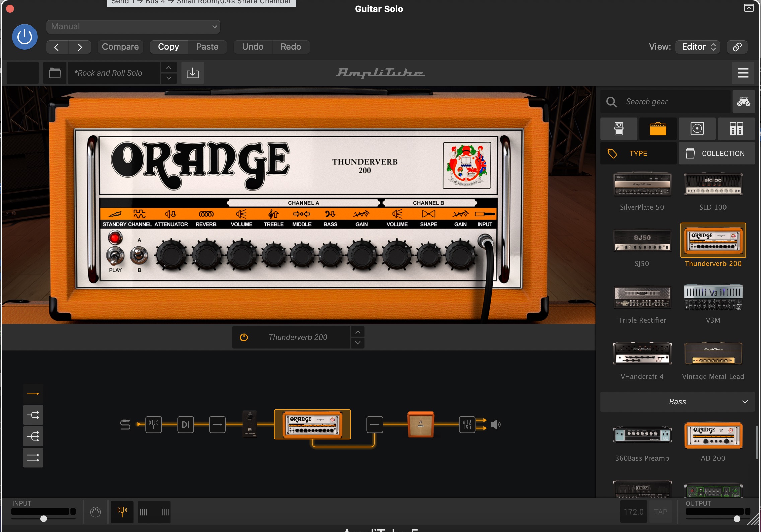The width and height of the screenshot is (761, 532).
Task: Open the AmpliTube hamburger menu
Action: (743, 73)
